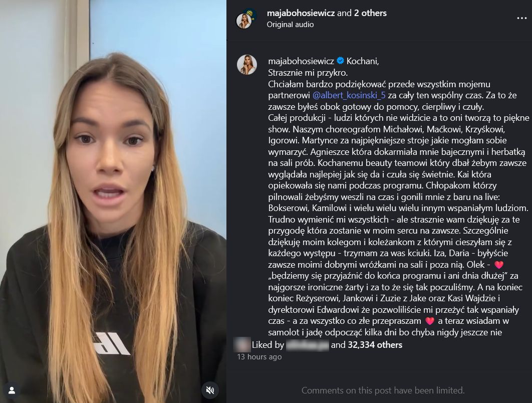View the '32,334 others' likes list
This screenshot has width=532, height=403.
[x=375, y=345]
